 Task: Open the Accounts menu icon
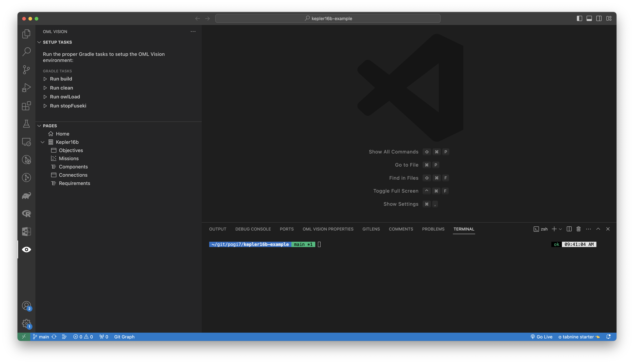click(x=26, y=306)
